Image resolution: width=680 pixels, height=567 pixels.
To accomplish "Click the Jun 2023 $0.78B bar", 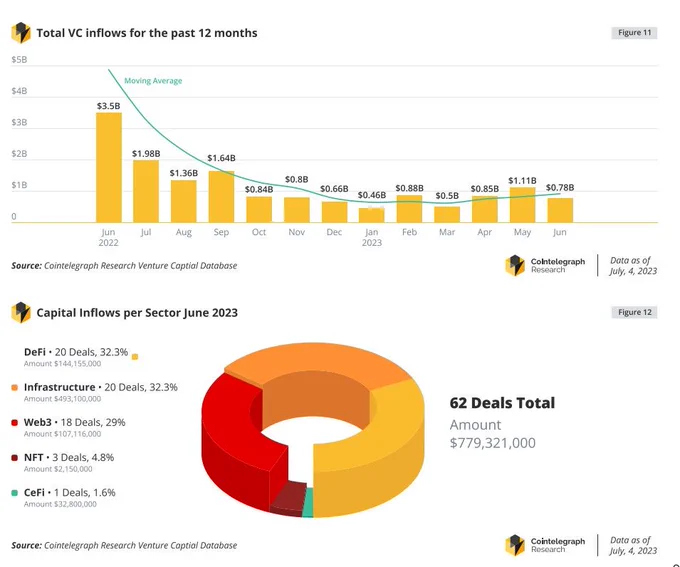I will 560,210.
